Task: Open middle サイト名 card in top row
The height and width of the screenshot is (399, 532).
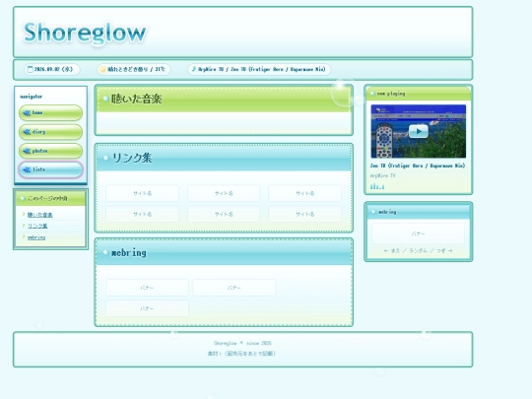Action: tap(224, 193)
